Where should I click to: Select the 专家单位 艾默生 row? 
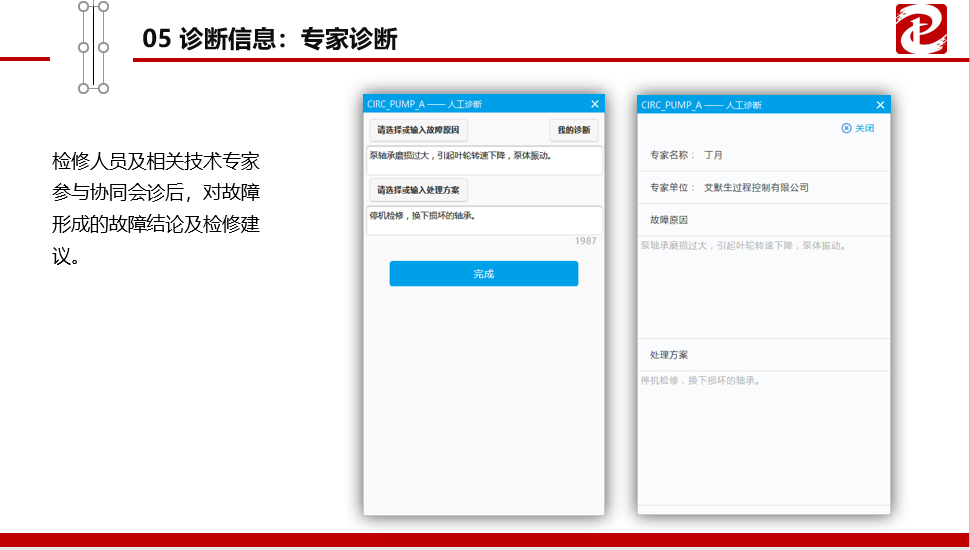pyautogui.click(x=763, y=187)
